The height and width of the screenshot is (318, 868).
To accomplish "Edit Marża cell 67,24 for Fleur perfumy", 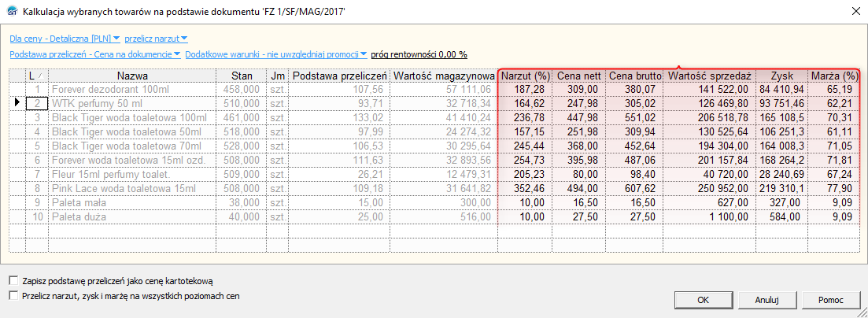I will (x=833, y=175).
